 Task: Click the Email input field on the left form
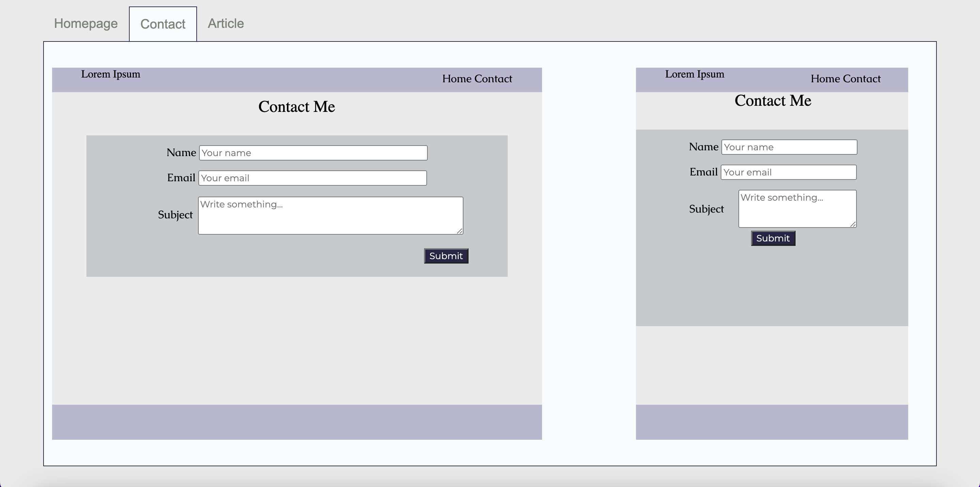[x=312, y=178]
